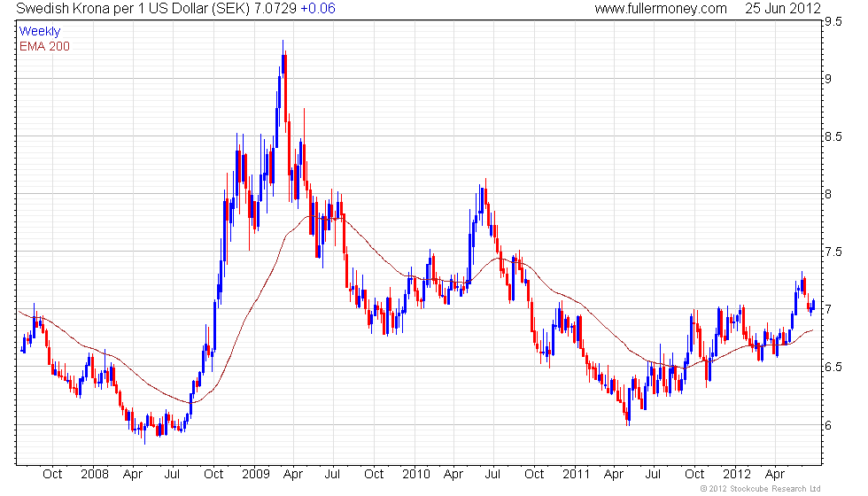Click the www.fullermoney.com website text
The image size is (868, 496).
(x=661, y=8)
